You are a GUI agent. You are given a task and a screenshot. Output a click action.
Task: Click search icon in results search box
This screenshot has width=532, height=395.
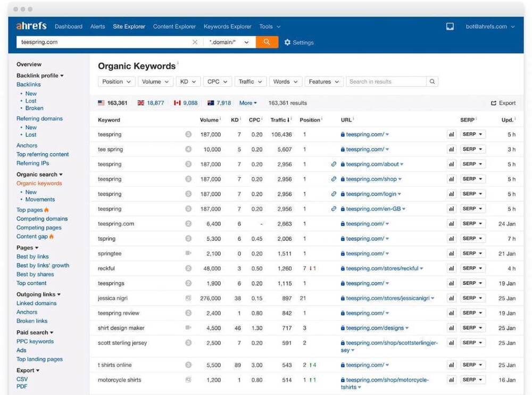[x=432, y=81]
